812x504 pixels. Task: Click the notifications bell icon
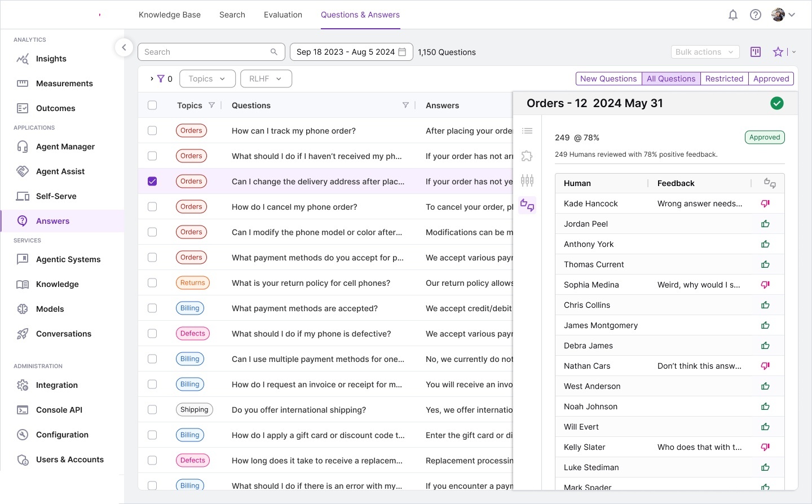733,15
